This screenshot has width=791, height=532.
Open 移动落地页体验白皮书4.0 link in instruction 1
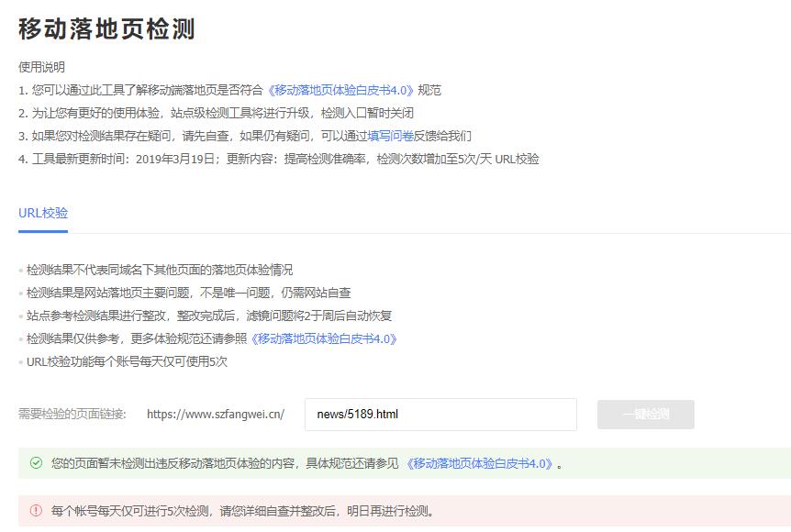pyautogui.click(x=339, y=90)
